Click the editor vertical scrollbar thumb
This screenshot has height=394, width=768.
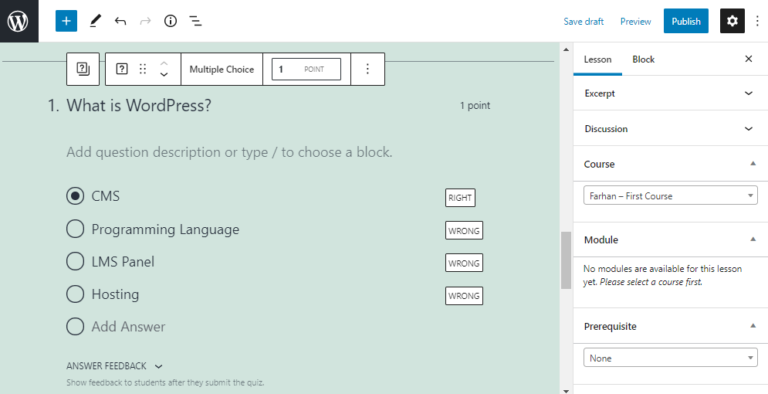(x=566, y=260)
